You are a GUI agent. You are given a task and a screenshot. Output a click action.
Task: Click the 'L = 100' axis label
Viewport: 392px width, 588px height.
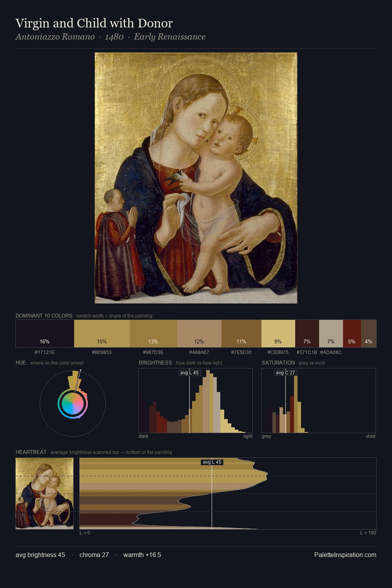(x=368, y=533)
